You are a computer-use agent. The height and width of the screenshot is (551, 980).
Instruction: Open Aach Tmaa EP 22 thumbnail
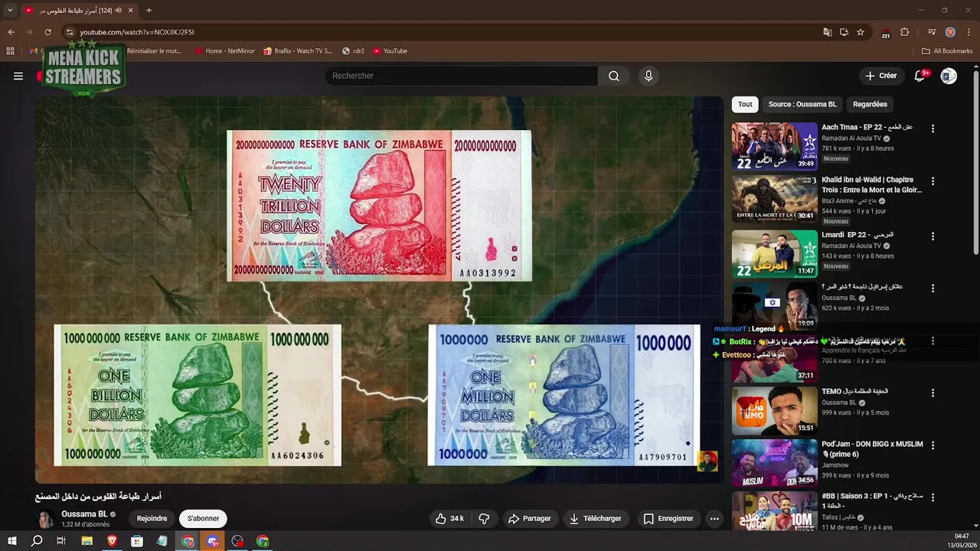774,147
